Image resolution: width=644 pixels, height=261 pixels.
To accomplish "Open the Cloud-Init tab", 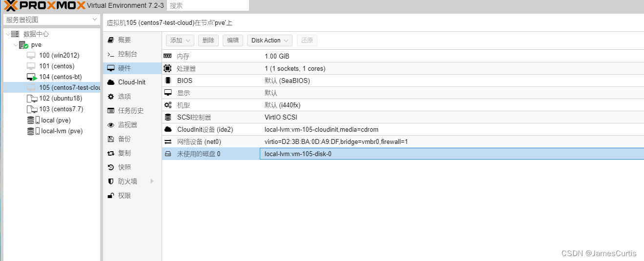I will pos(132,82).
